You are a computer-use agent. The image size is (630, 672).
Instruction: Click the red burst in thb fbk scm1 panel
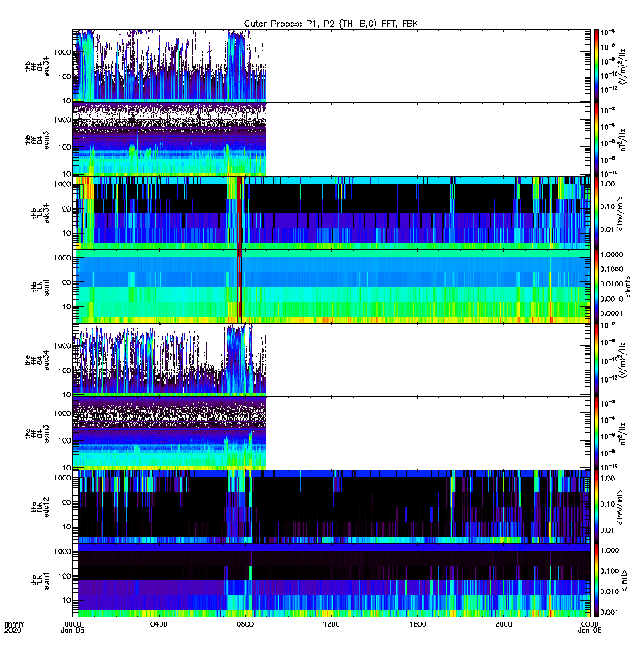[239, 286]
